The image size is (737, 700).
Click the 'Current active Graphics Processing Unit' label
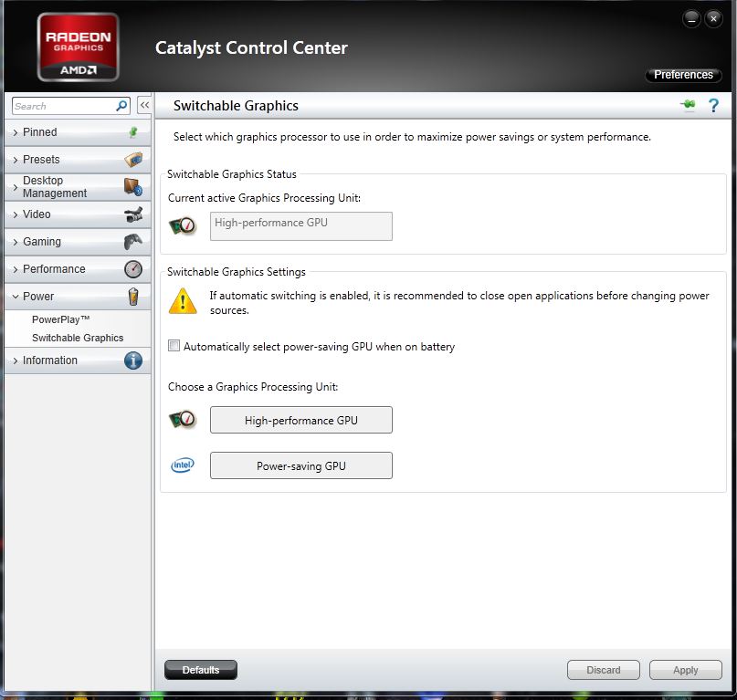click(x=264, y=198)
